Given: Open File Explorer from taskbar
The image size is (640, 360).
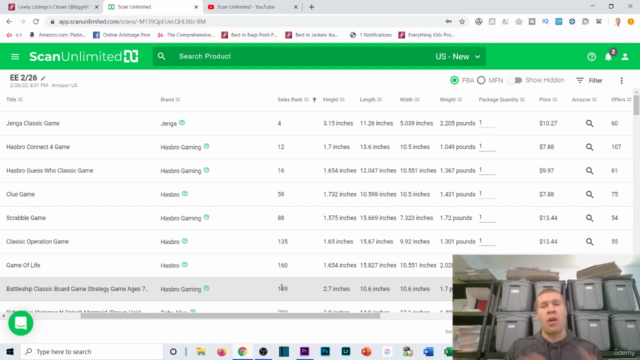Looking at the screenshot, I should click(x=201, y=351).
